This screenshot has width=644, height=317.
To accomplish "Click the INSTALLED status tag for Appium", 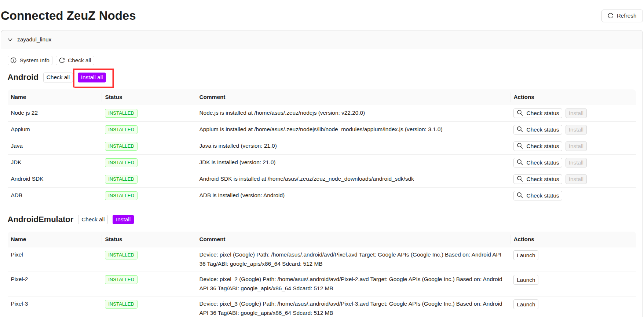I will coord(121,130).
